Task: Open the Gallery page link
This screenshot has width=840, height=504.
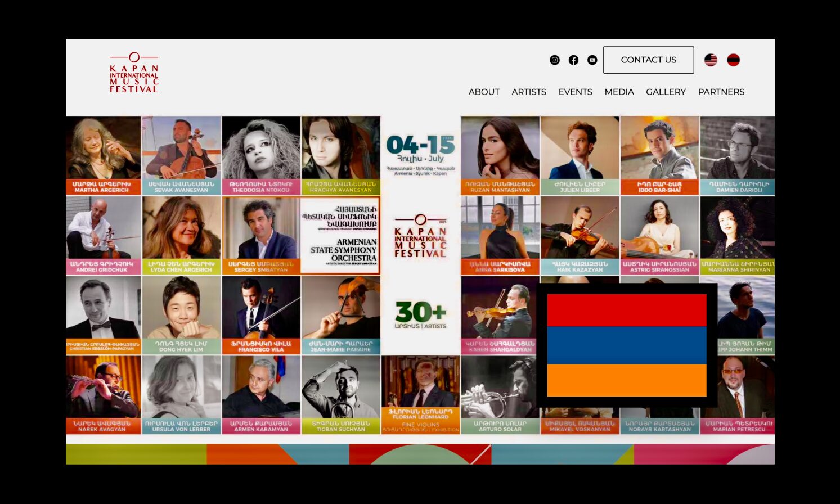Action: 666,92
